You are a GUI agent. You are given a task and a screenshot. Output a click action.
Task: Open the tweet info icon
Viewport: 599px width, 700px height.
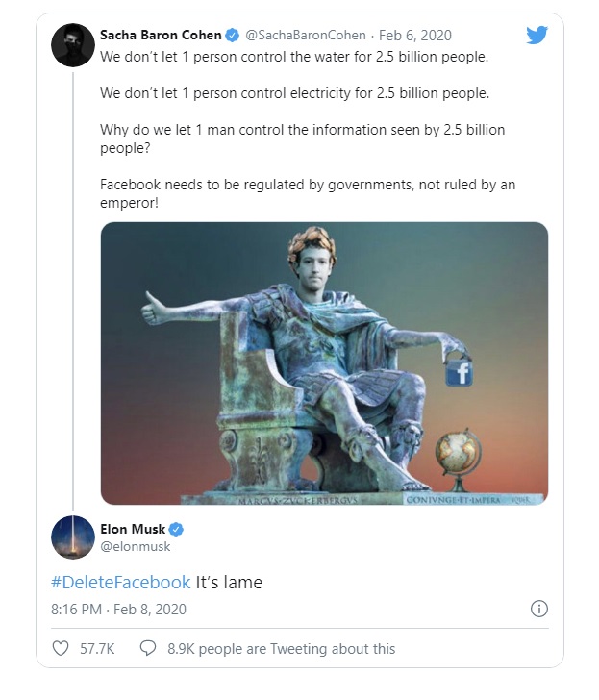(x=539, y=609)
